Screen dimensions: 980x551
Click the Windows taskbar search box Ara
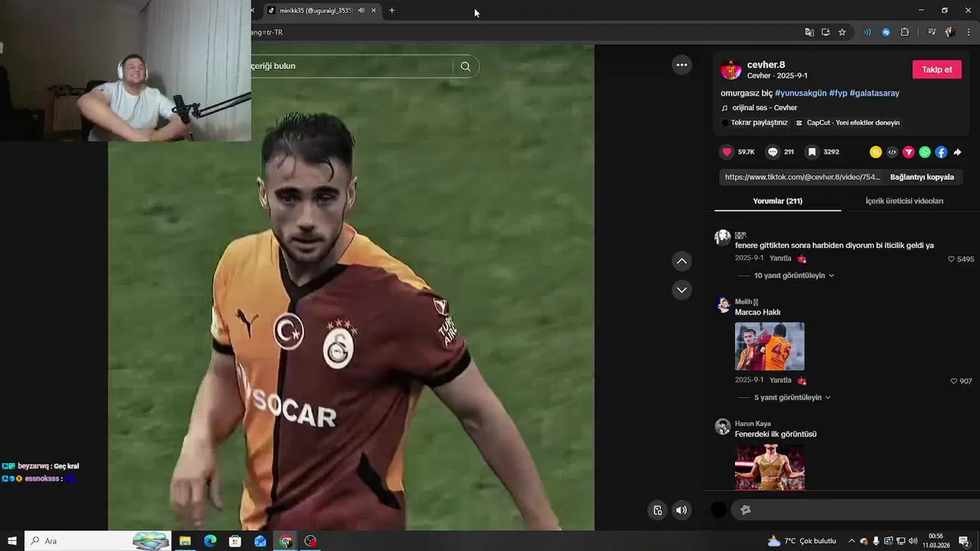98,541
